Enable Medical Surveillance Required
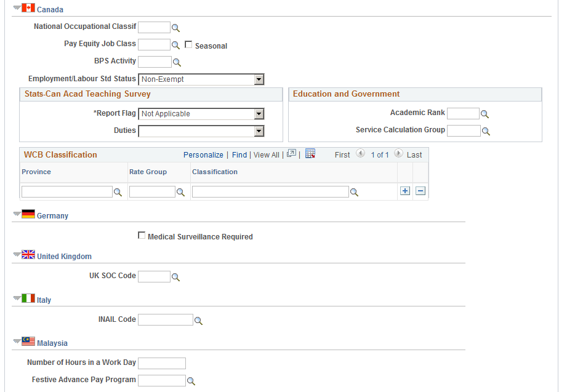 142,235
